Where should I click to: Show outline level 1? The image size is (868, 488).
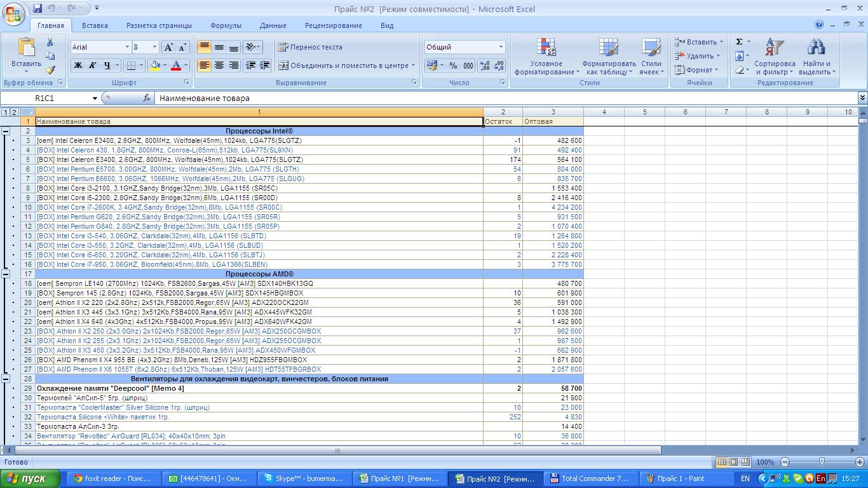(5, 112)
